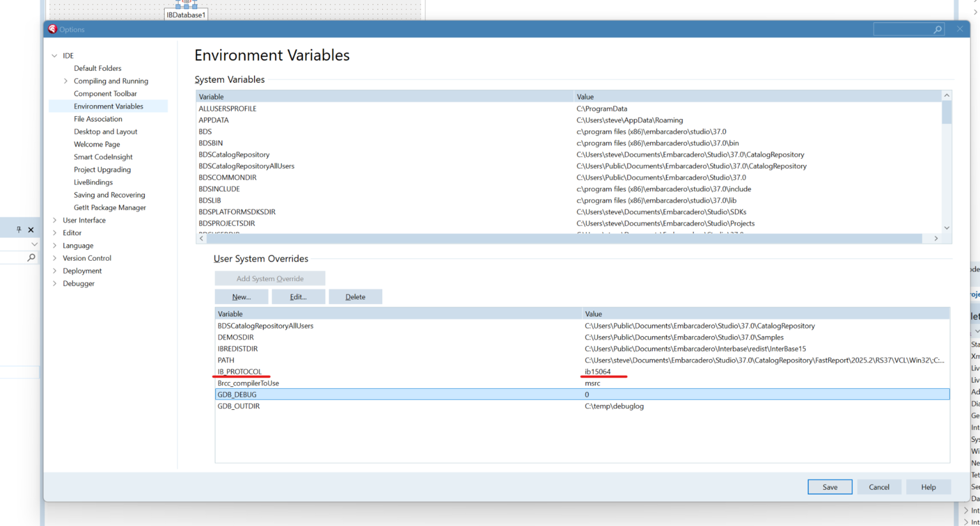Click the search icon in left docked panel
This screenshot has width=980, height=526.
[31, 258]
